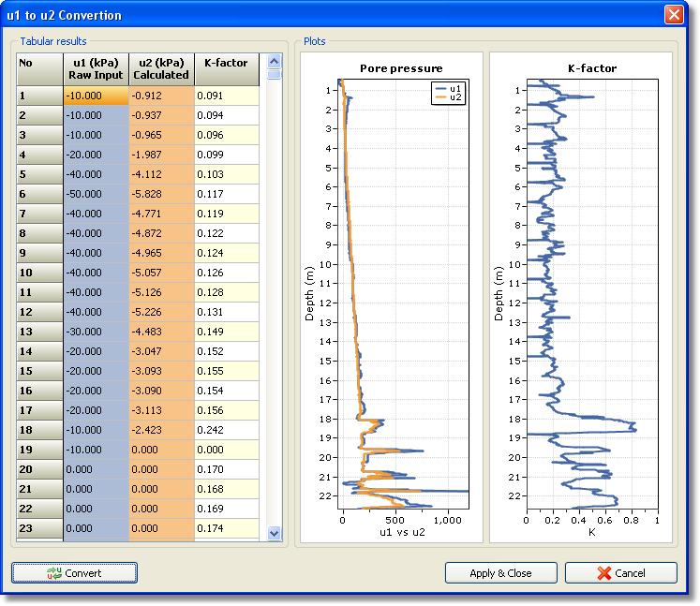The height and width of the screenshot is (606, 700).
Task: Click the u2 legend entry in Pore pressure plot
Action: point(448,97)
